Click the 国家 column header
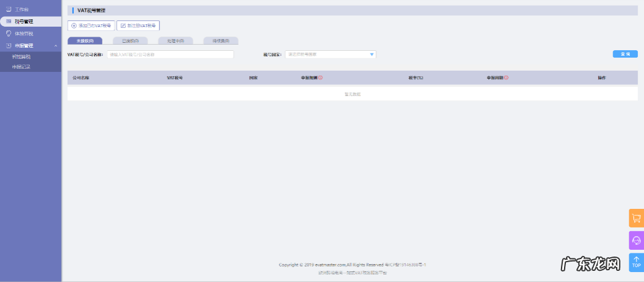644x282 pixels. coord(254,77)
